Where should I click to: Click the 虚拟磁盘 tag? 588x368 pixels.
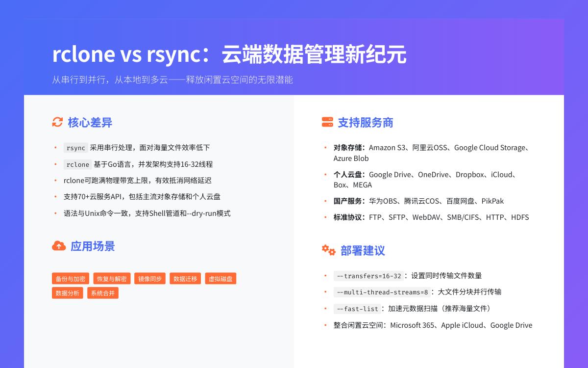tap(220, 278)
